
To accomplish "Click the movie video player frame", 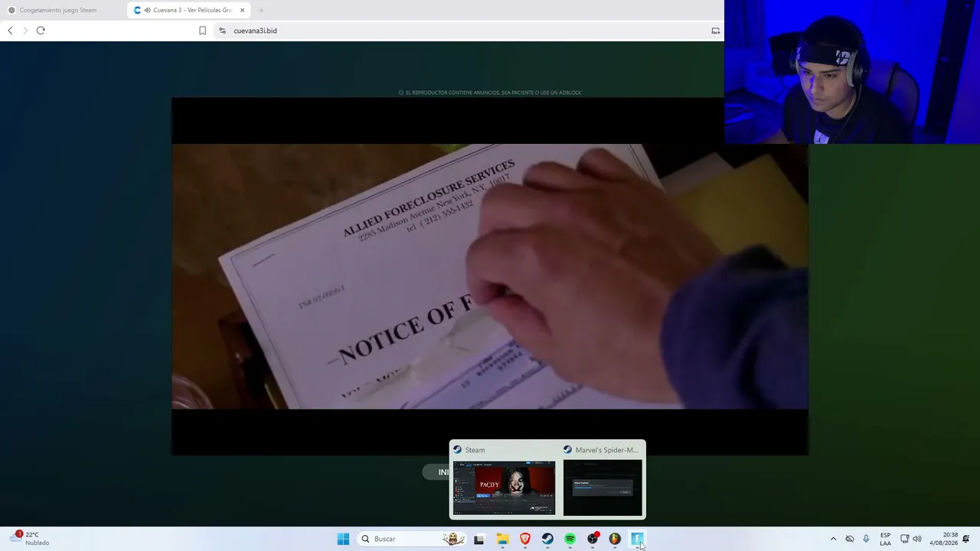I will pos(490,276).
